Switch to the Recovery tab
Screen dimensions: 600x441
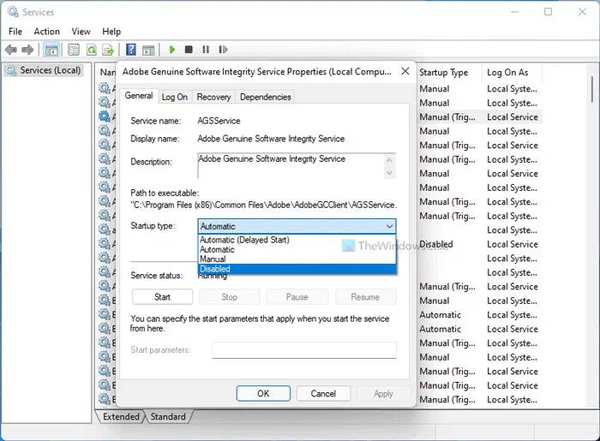[214, 97]
